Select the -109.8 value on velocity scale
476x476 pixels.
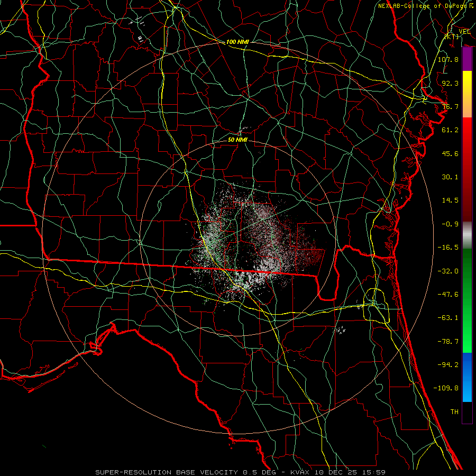coord(446,388)
